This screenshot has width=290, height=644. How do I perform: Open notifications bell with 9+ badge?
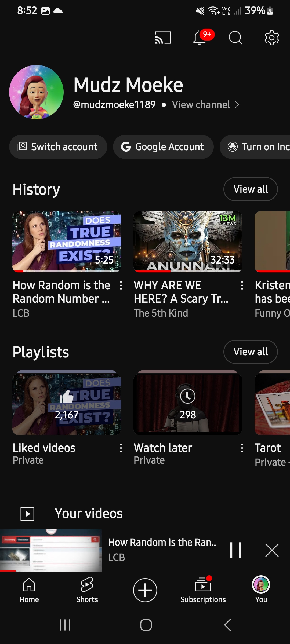(203, 37)
